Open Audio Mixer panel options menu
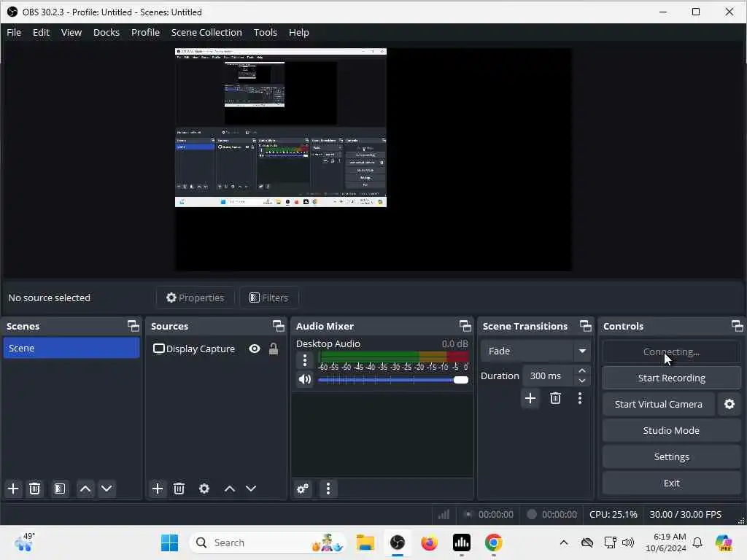This screenshot has height=560, width=747. [x=328, y=489]
